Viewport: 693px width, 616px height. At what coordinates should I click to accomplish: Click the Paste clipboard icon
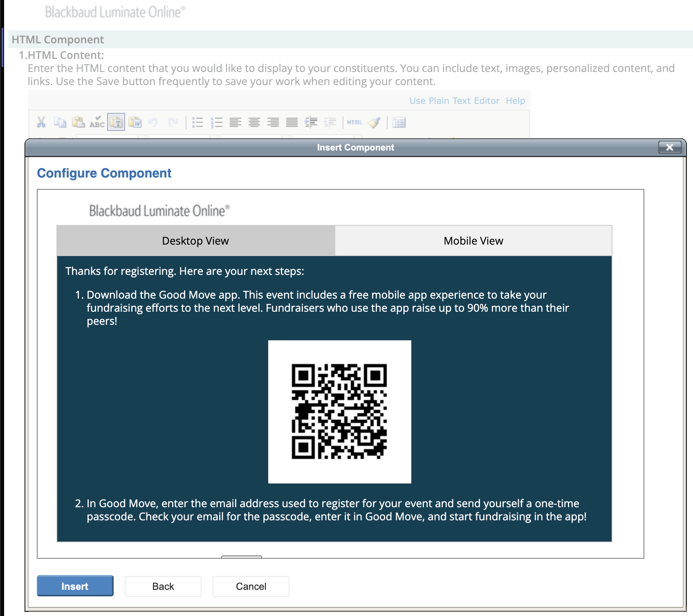[78, 122]
